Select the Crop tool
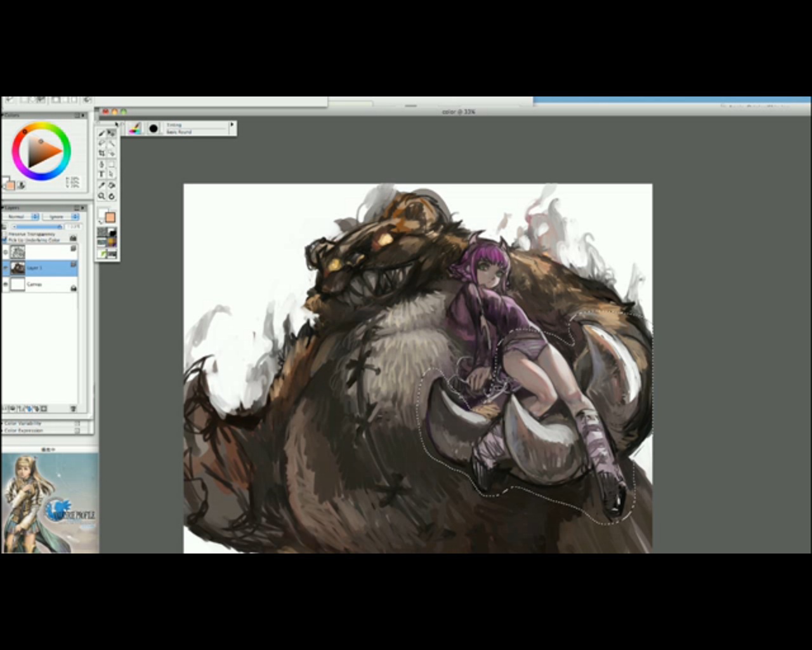The height and width of the screenshot is (650, 812). click(101, 154)
